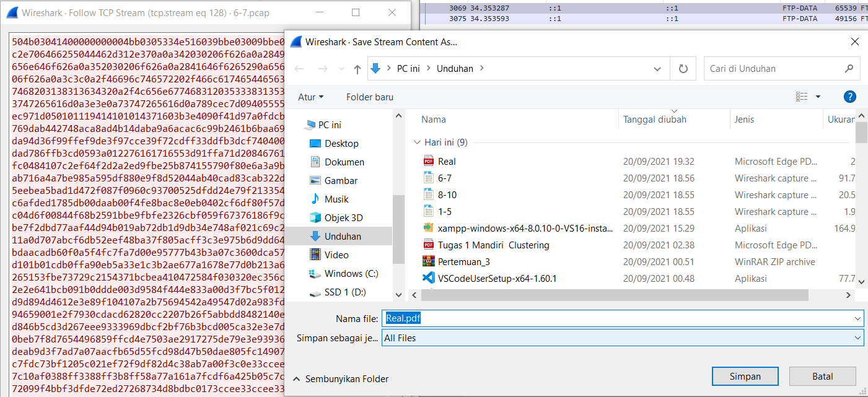Click Sembunyikan Folder
Image resolution: width=868 pixels, height=397 pixels.
pos(340,378)
